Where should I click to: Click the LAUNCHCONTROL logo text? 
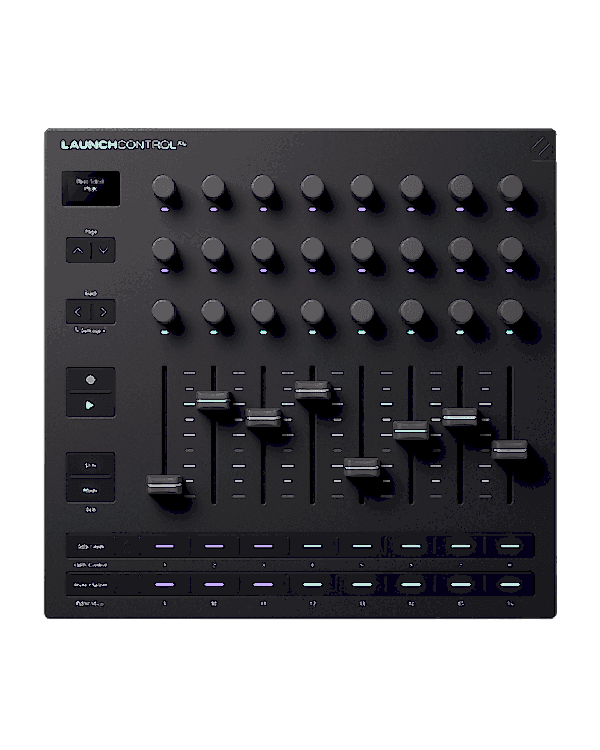(123, 144)
